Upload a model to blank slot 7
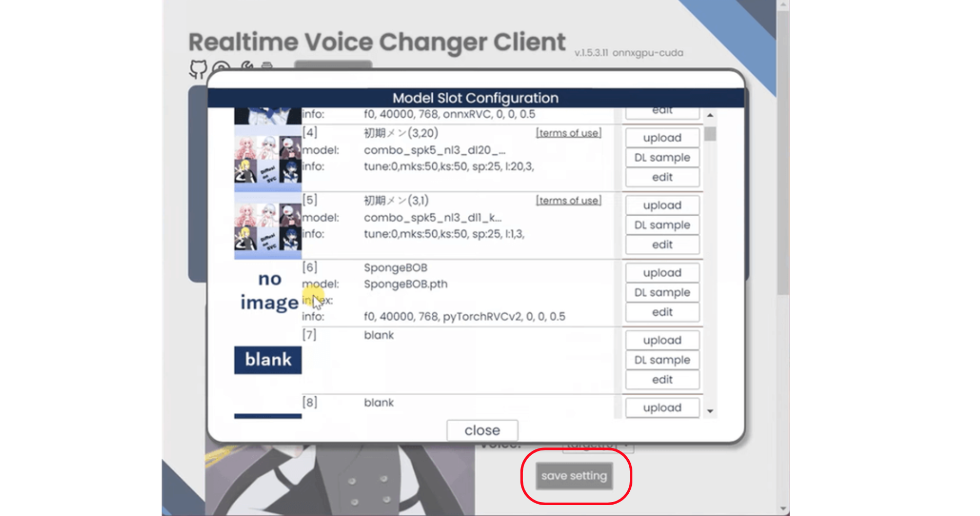Screen dimensions: 980x516 point(662,340)
